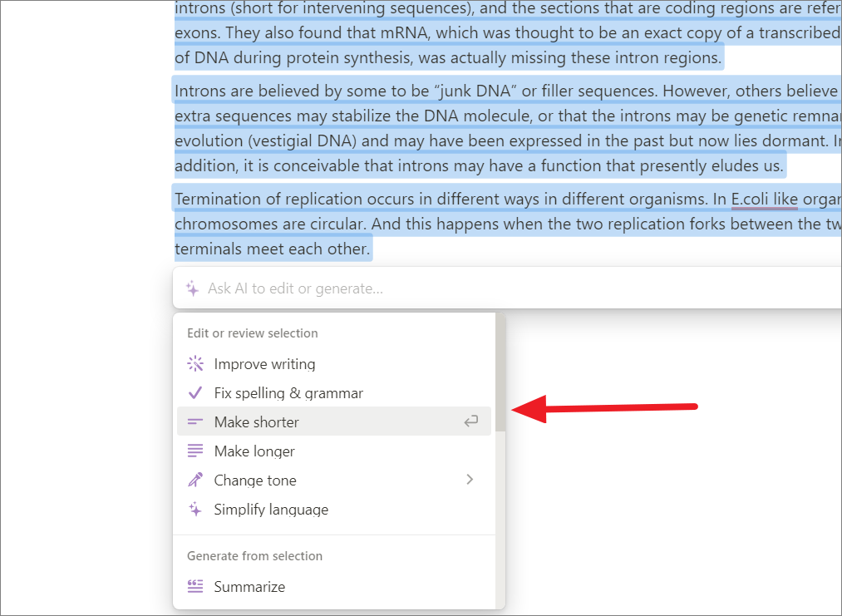Choose Summarize under Generate from selection
Screen dimensions: 842x616
click(334, 586)
